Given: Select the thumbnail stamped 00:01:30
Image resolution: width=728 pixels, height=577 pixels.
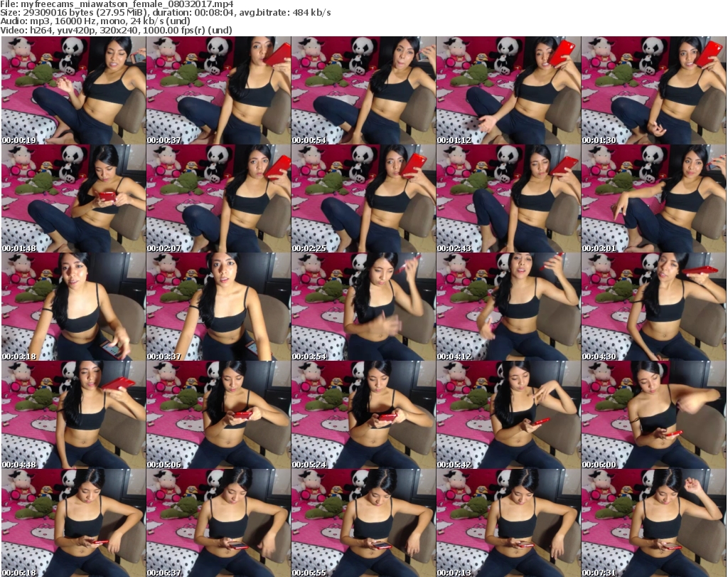Looking at the screenshot, I should (654, 90).
